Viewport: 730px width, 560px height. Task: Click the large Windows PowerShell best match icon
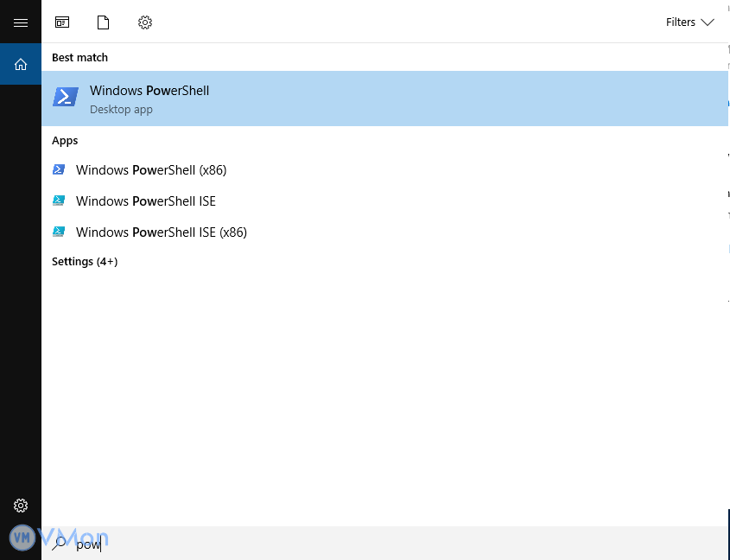pyautogui.click(x=66, y=98)
